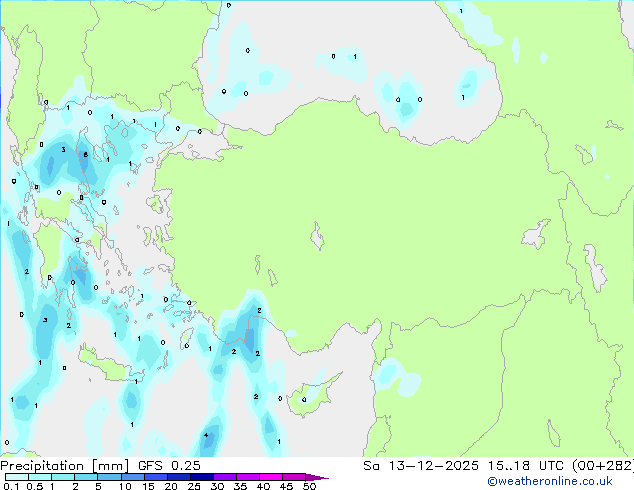Image resolution: width=634 pixels, height=490 pixels.
Task: Pick the 15–20 mm legend color swatch
Action: click(x=155, y=477)
